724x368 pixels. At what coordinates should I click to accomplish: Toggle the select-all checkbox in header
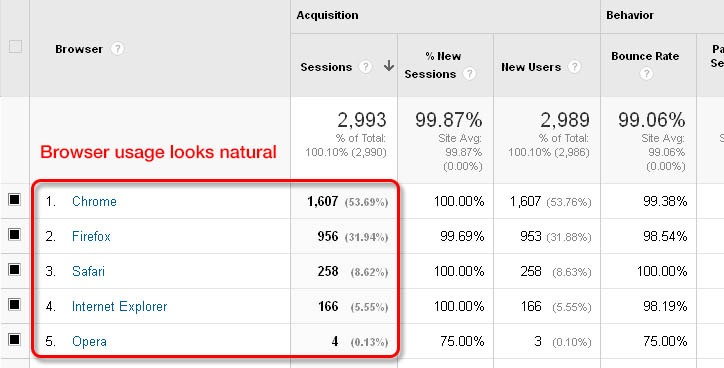[x=15, y=46]
